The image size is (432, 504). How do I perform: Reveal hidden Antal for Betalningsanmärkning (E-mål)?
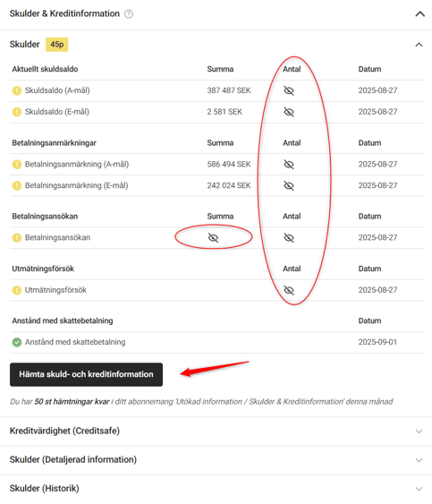(x=289, y=185)
